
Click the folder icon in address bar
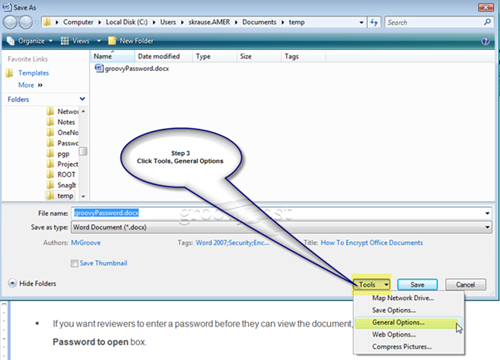tap(47, 22)
